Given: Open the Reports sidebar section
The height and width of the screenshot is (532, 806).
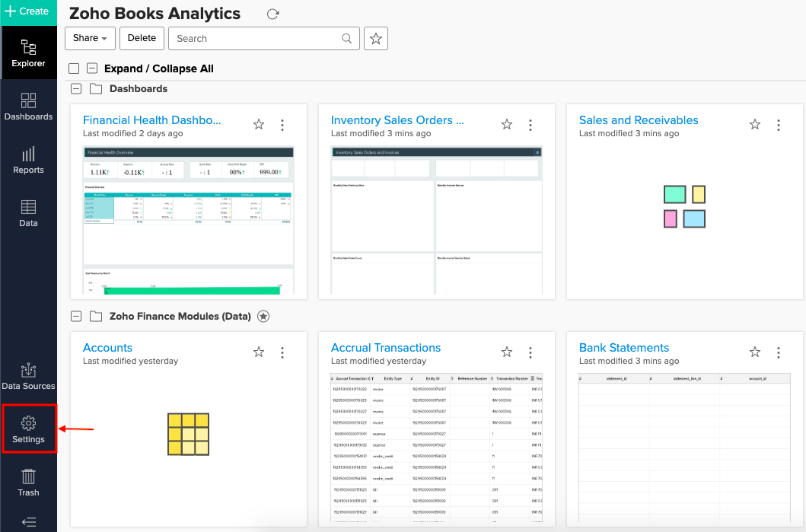Looking at the screenshot, I should (x=28, y=161).
